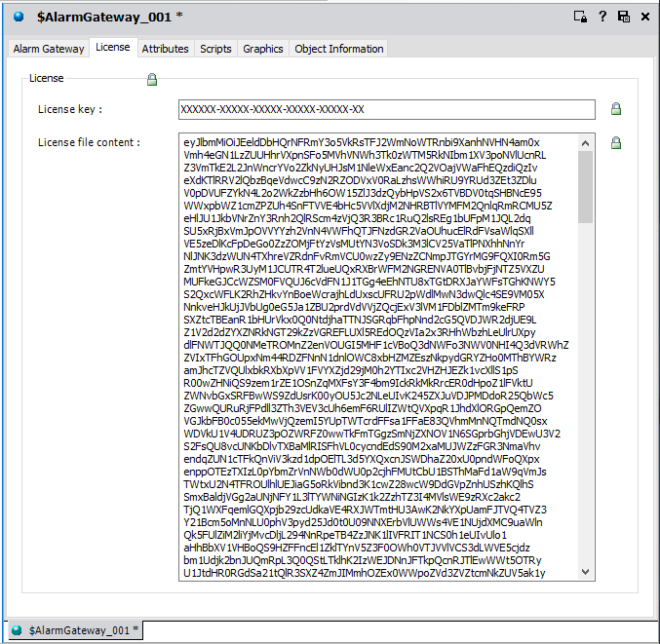Click in the License key field
This screenshot has width=660, height=644.
pos(386,109)
